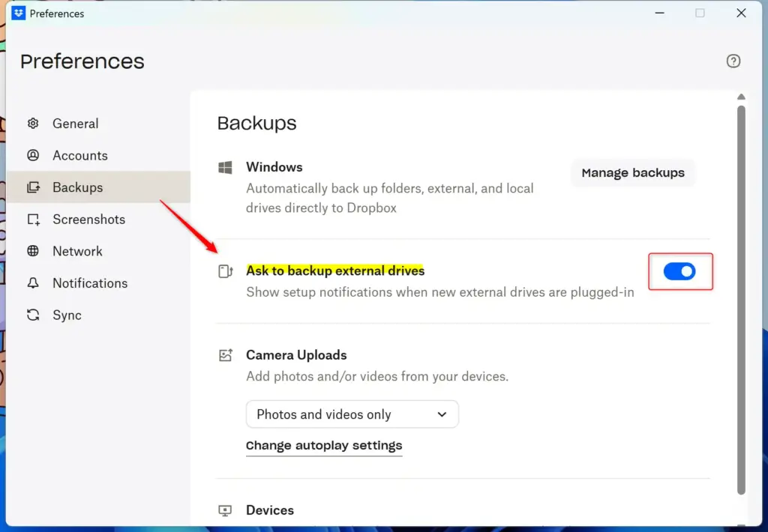The height and width of the screenshot is (532, 768).
Task: Show Notifications preferences
Action: 98,283
